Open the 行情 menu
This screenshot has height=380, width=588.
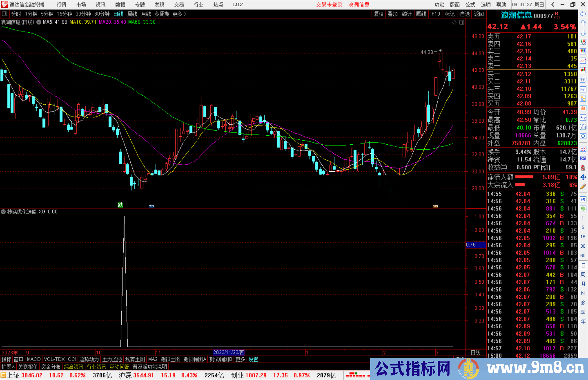tap(61, 4)
